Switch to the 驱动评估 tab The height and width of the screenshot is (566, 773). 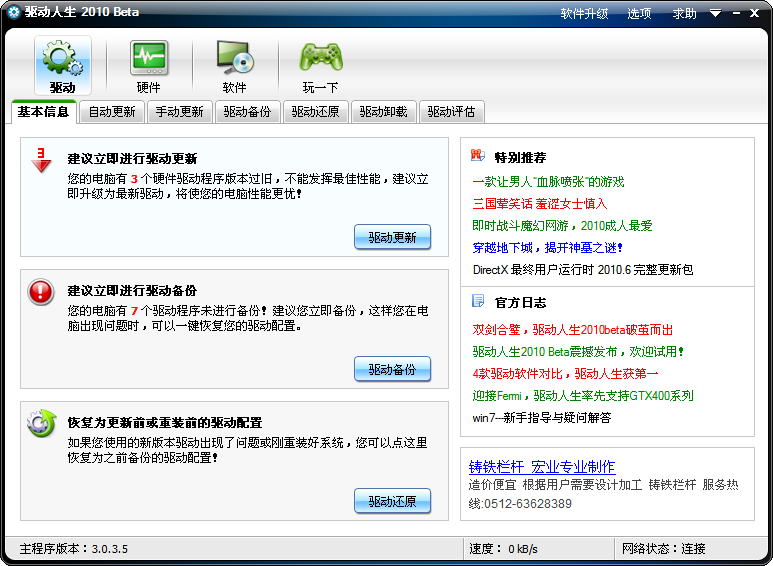(451, 112)
